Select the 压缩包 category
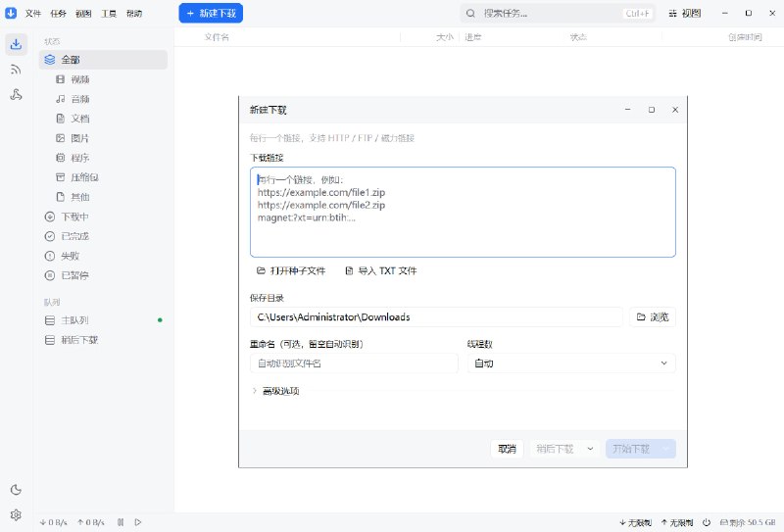Viewport: 784px width, 532px height. click(103, 177)
